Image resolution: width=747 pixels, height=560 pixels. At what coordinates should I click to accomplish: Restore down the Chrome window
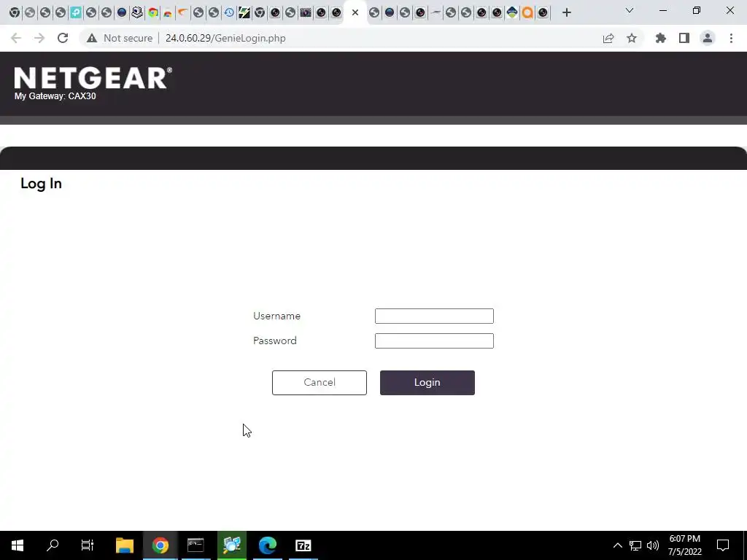pyautogui.click(x=697, y=10)
